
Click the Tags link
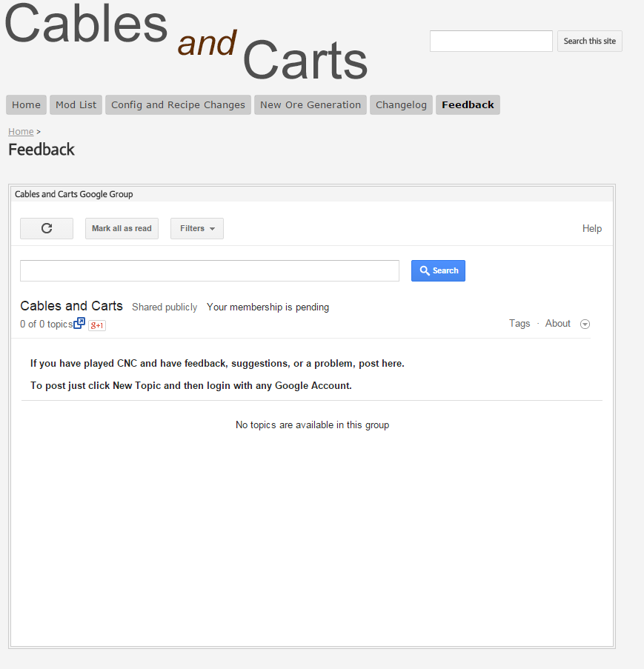click(519, 323)
